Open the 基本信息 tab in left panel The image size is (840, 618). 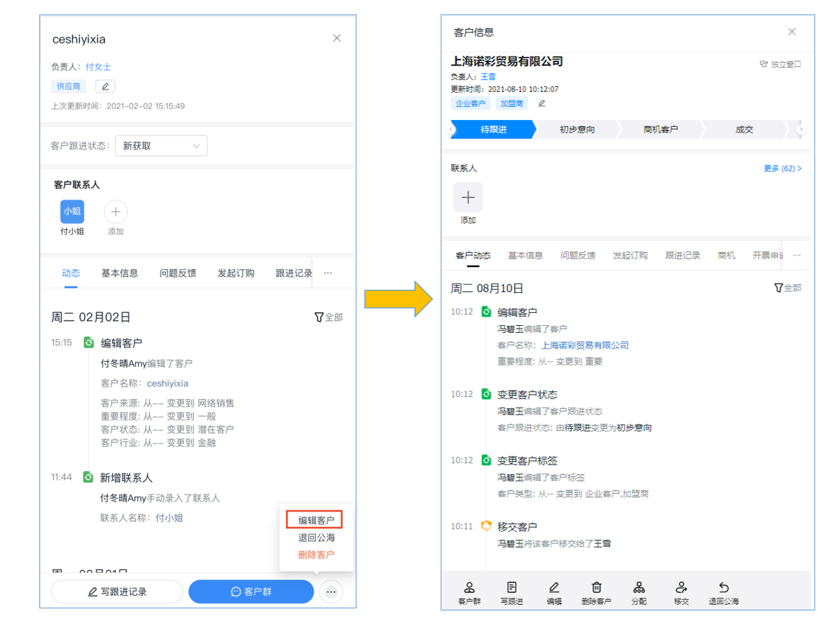click(120, 273)
